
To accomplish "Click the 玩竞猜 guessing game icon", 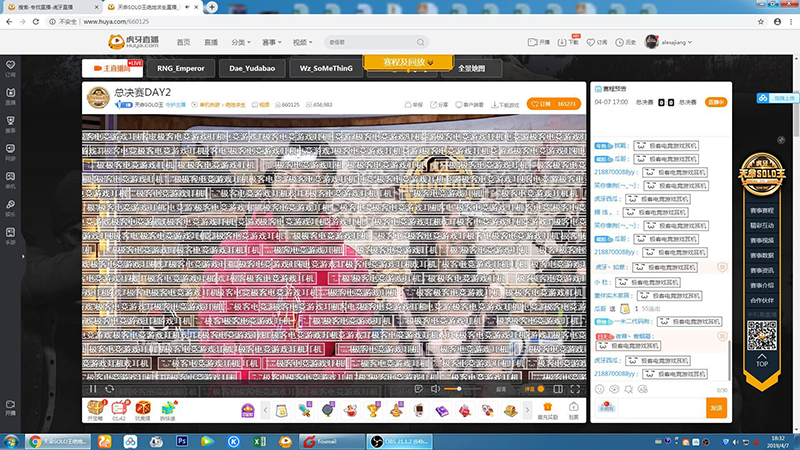I will [x=143, y=410].
